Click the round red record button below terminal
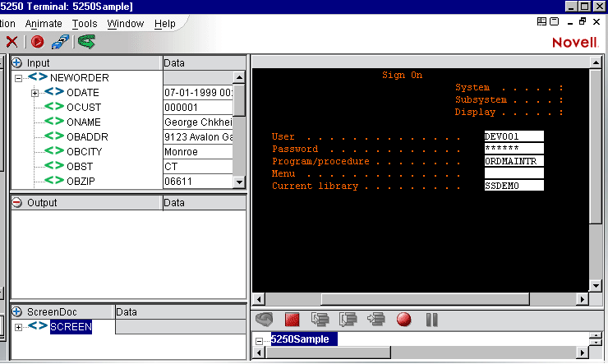The image size is (608, 364). [403, 320]
